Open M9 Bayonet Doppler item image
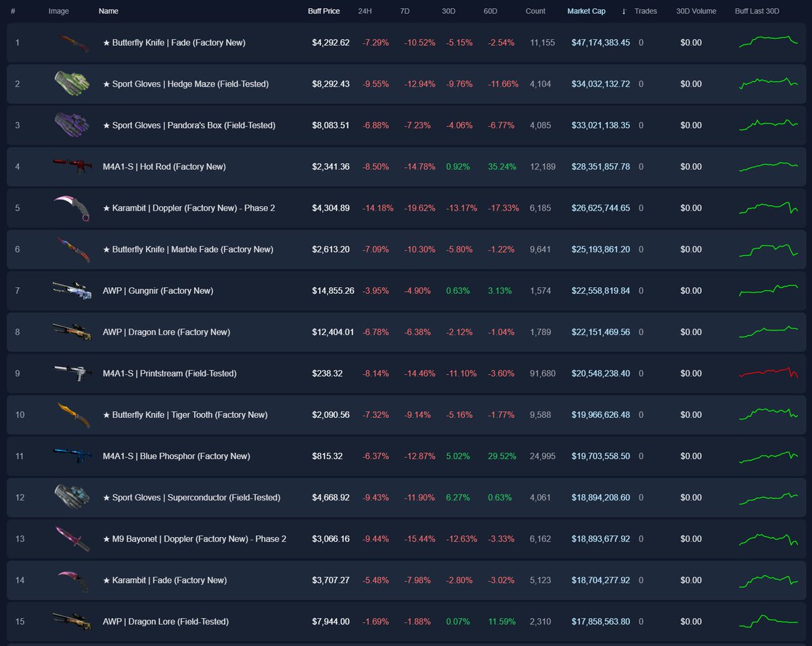The image size is (812, 646). (72, 539)
